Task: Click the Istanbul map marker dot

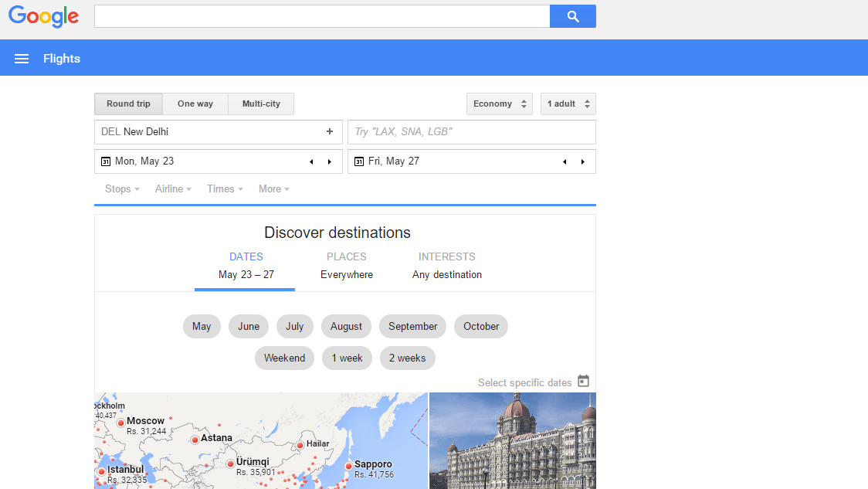Action: [101, 471]
